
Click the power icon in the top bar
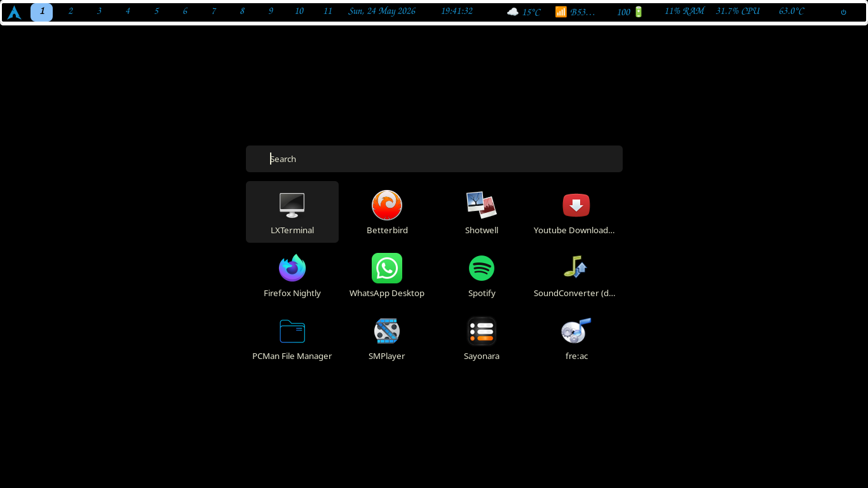[x=843, y=12]
